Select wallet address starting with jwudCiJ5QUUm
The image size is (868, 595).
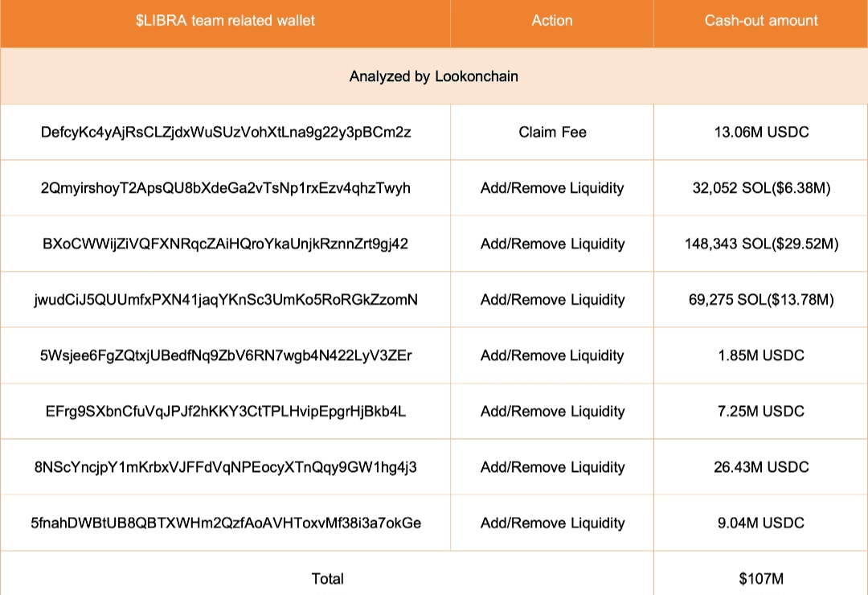226,300
